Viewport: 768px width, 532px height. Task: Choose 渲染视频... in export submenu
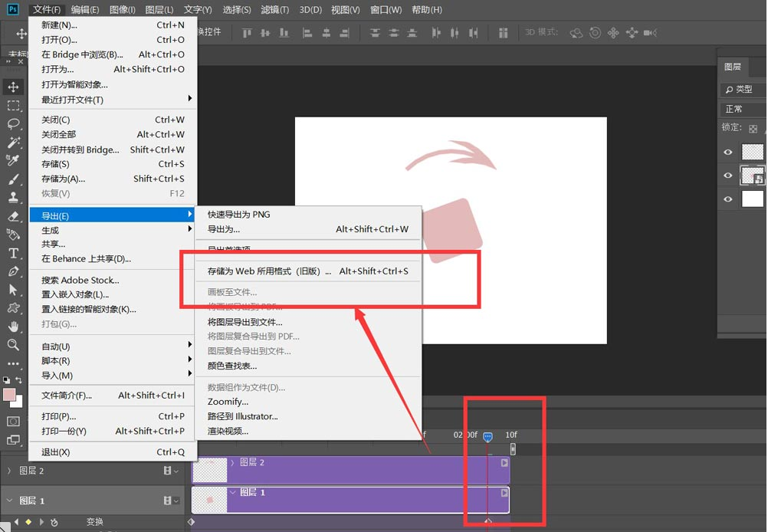308,431
